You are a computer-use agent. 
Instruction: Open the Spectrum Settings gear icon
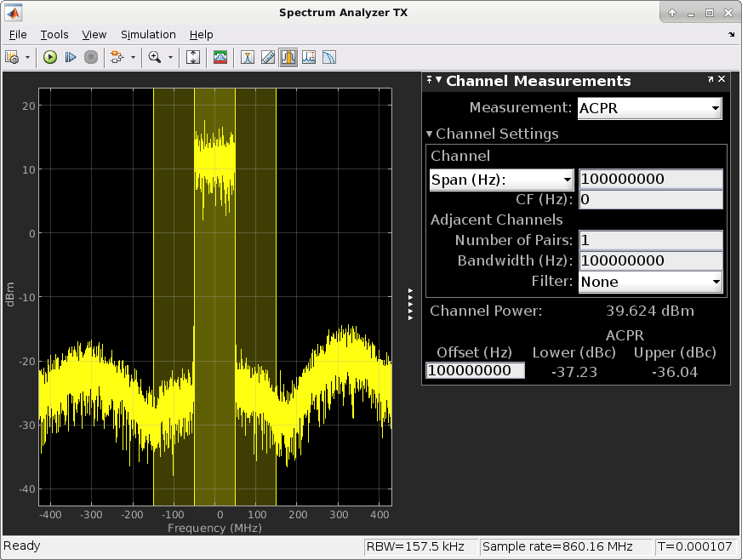point(12,57)
